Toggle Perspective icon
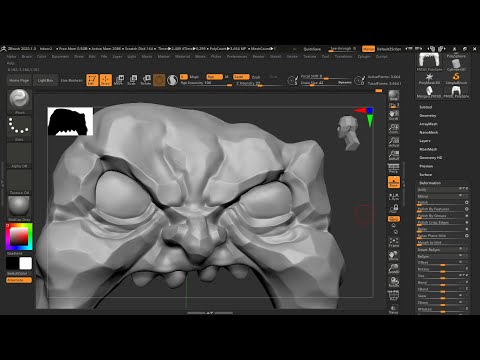480x360 pixels. (x=394, y=169)
